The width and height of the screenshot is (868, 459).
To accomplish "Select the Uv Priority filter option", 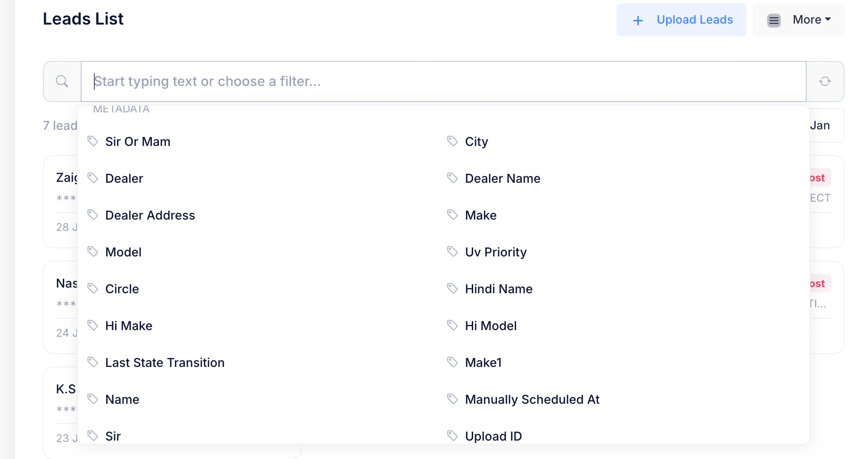I will [495, 252].
